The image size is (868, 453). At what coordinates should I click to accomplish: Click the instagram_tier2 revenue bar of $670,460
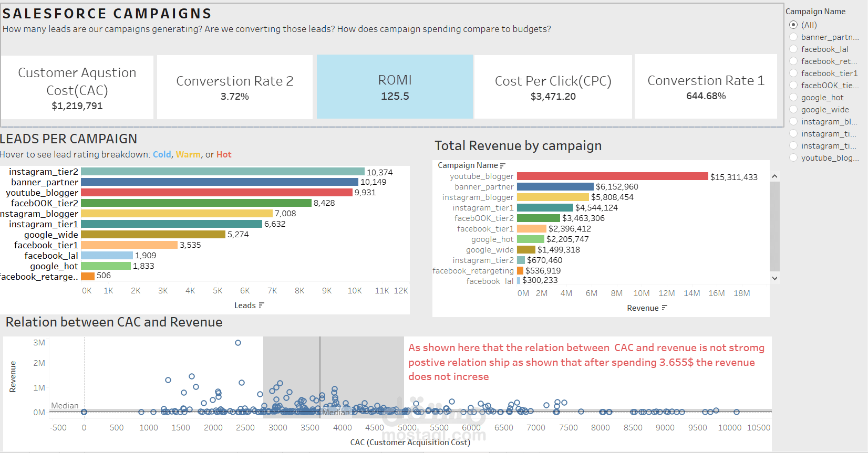[x=521, y=260]
